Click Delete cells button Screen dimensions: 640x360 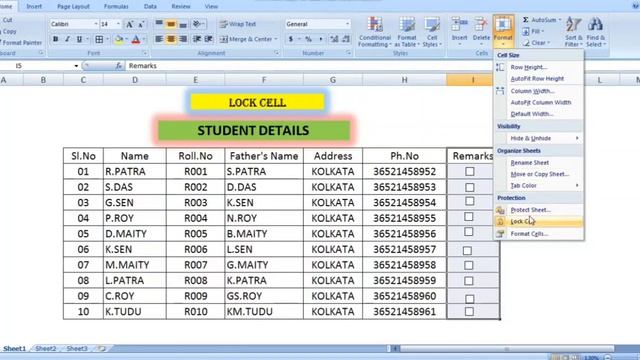[481, 31]
